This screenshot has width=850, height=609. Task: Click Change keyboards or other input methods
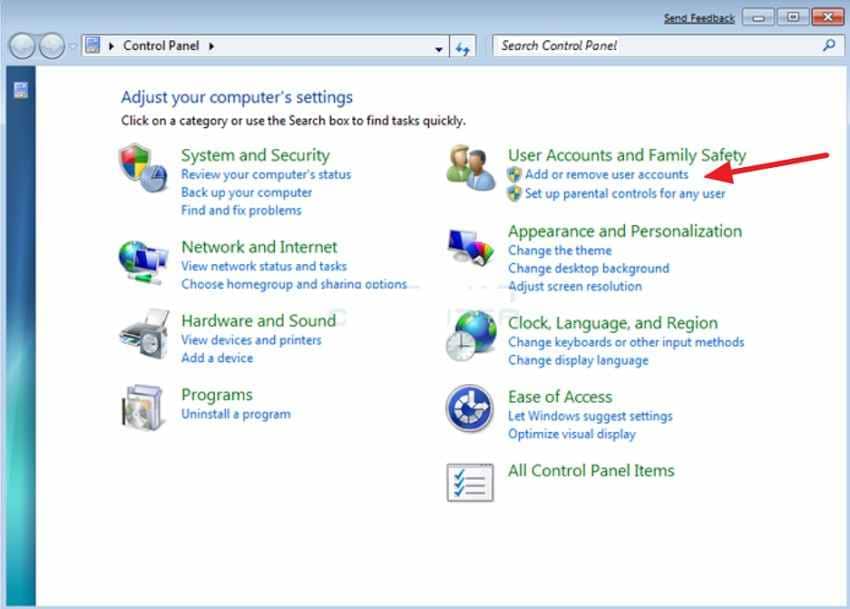[626, 342]
